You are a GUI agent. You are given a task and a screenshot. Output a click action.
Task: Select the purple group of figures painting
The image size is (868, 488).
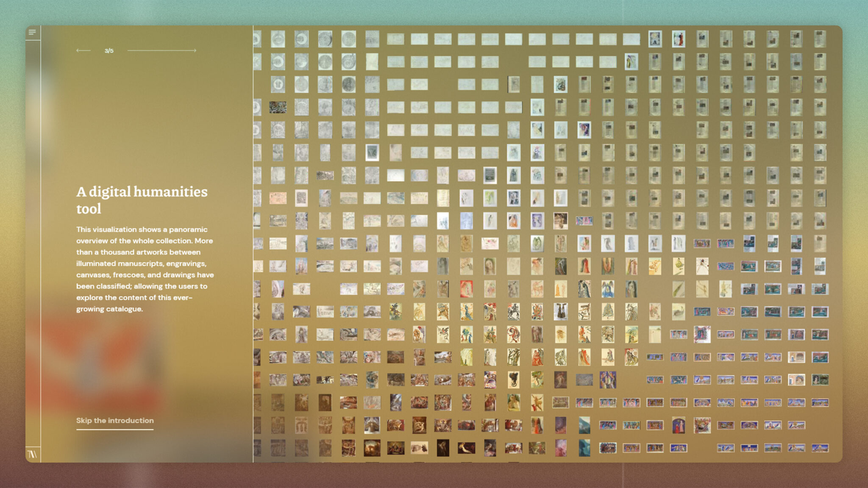tap(608, 380)
